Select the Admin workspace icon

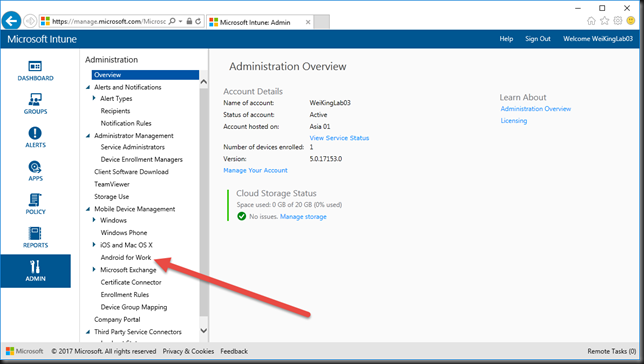[35, 271]
